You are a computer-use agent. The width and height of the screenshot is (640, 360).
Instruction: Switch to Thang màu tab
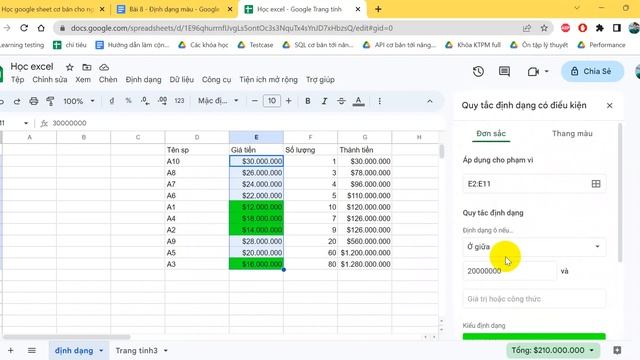(572, 133)
